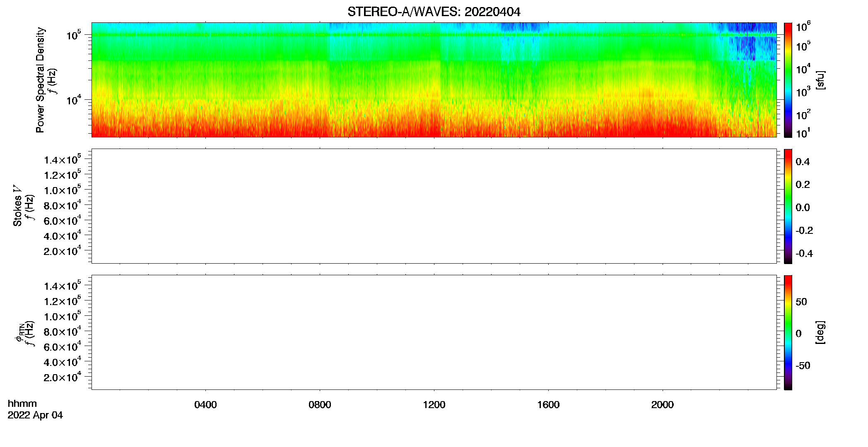
Task: Select the "-50" tick on degrees colorbar
Action: pos(803,366)
